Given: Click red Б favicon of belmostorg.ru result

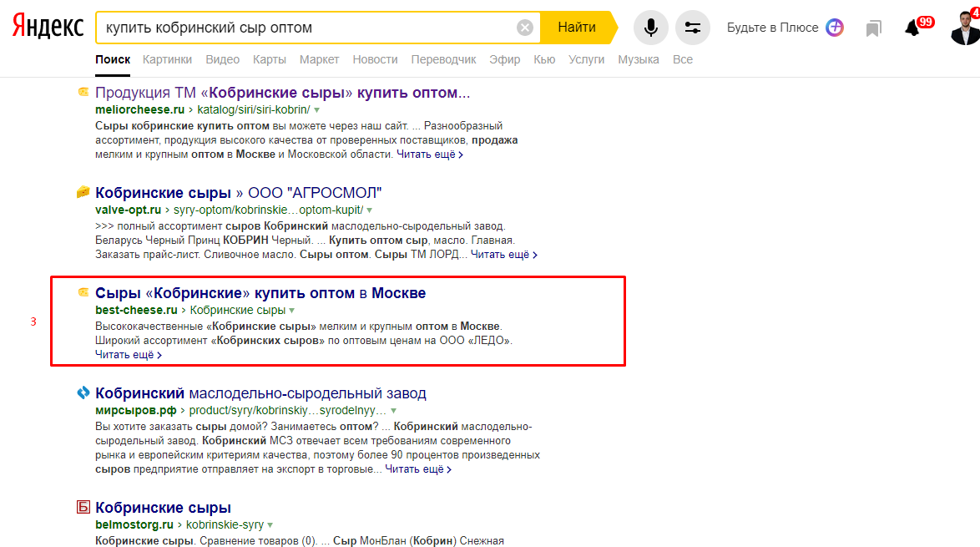Looking at the screenshot, I should (83, 507).
